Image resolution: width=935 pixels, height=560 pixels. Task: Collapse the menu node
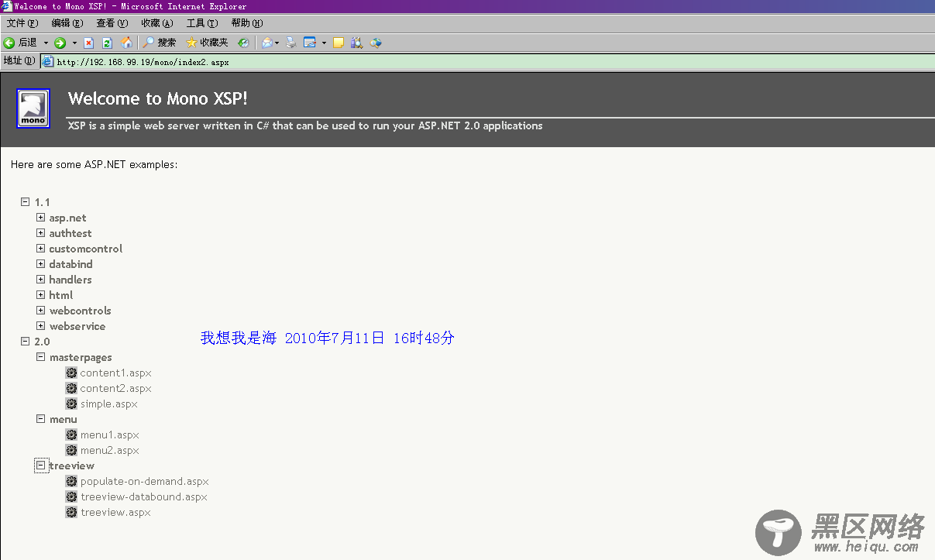coord(40,418)
